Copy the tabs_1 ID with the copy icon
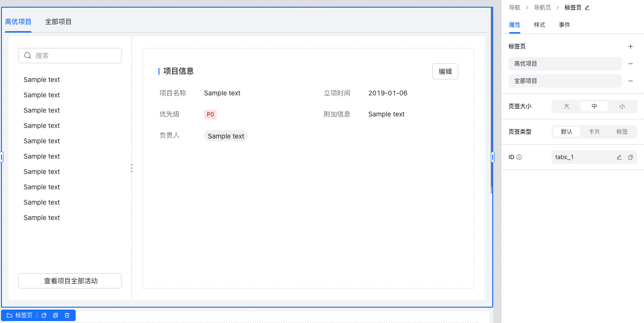 click(631, 157)
